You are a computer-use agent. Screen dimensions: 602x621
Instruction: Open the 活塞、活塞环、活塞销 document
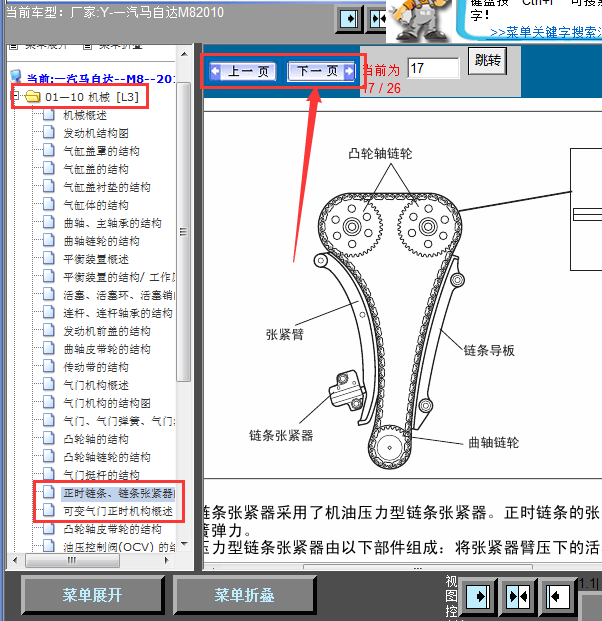tap(119, 295)
